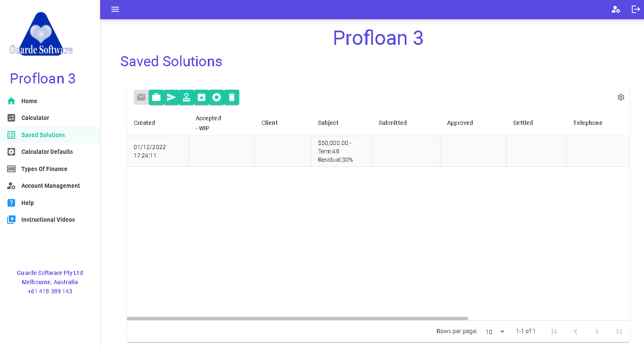
Task: Click the Types Of Finance icon
Action: [11, 169]
